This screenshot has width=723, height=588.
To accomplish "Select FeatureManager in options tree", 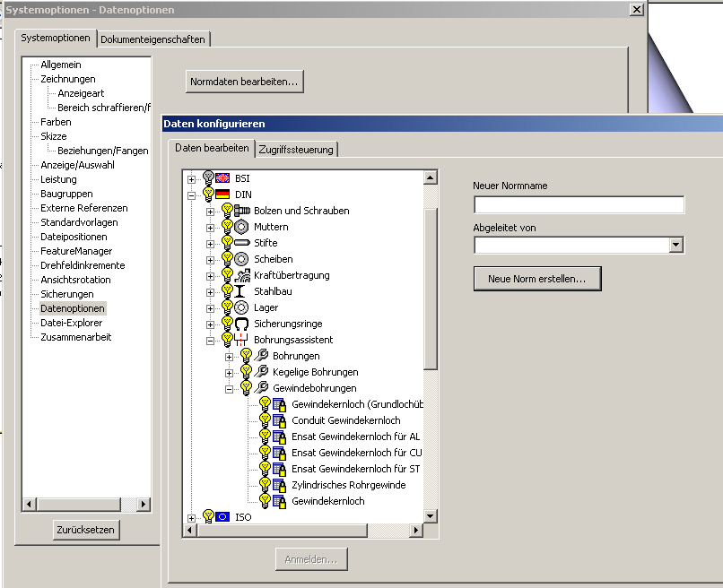I will click(76, 251).
